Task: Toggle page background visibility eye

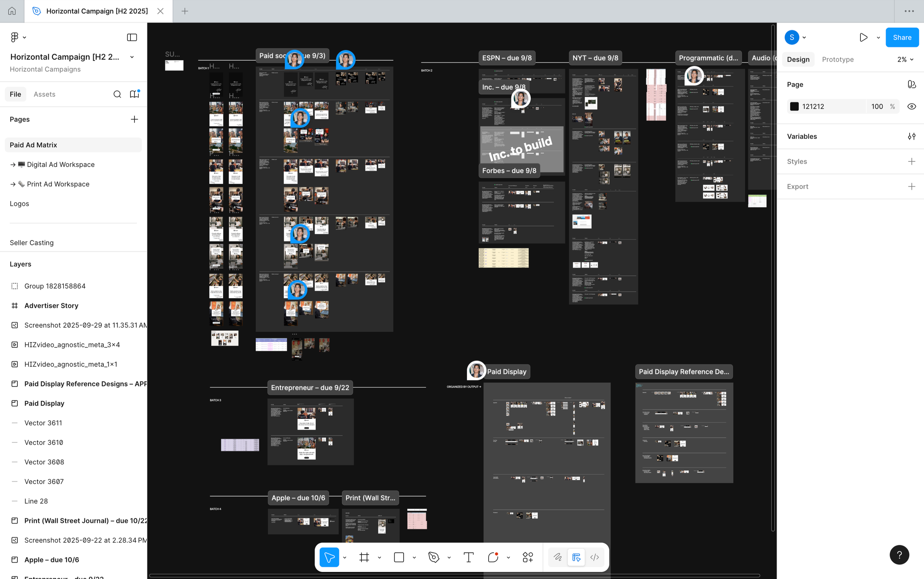Action: point(911,106)
